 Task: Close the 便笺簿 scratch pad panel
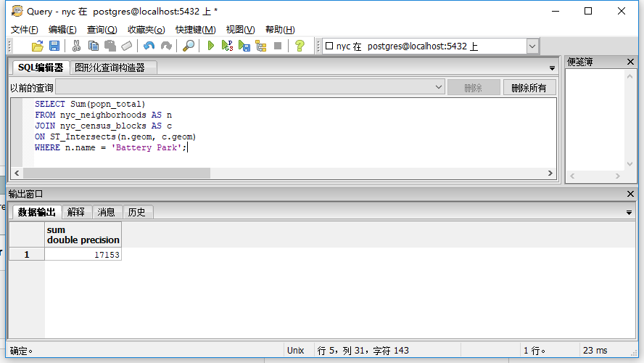[x=630, y=62]
